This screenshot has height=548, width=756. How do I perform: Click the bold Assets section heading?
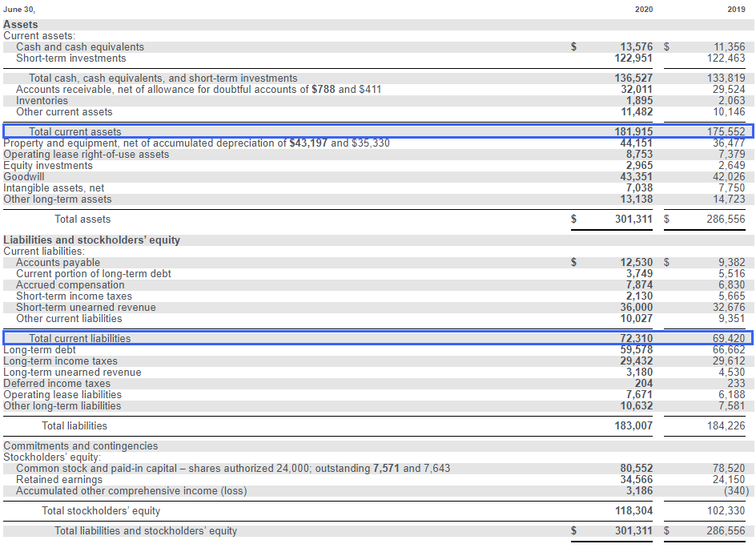point(21,25)
